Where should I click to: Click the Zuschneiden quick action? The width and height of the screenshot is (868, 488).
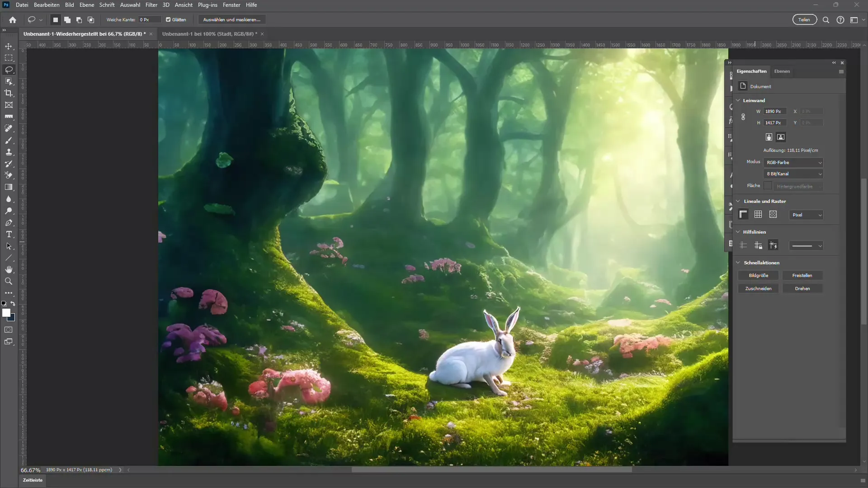coord(758,289)
